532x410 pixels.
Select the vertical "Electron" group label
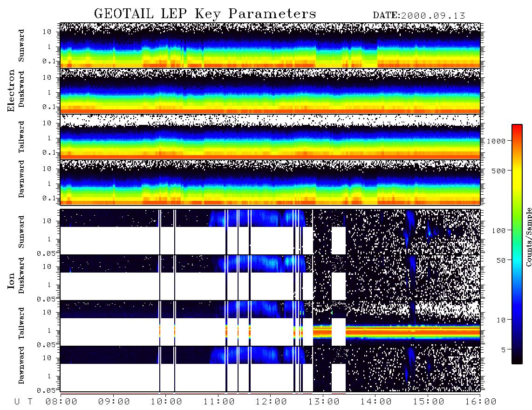(11, 90)
